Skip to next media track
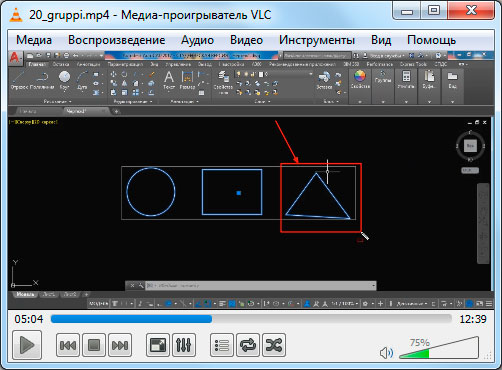 click(x=120, y=345)
